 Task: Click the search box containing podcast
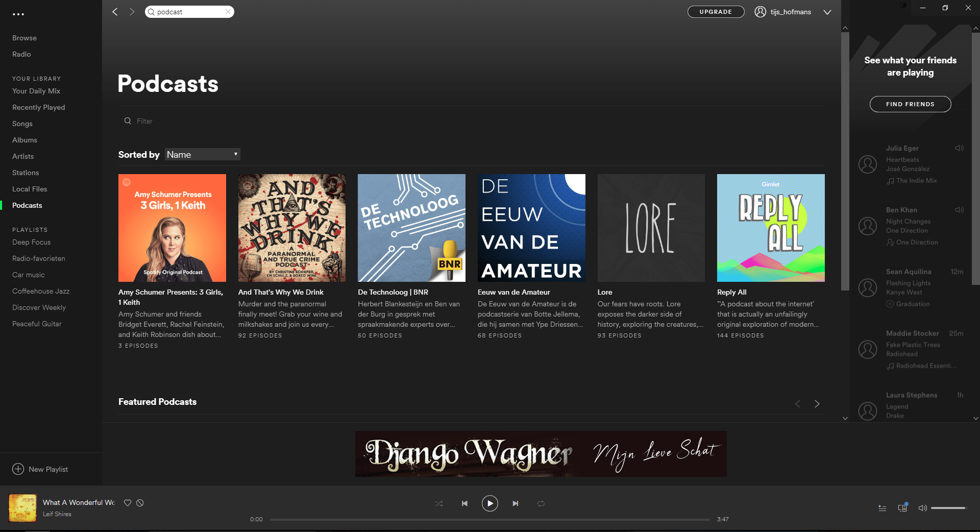189,12
